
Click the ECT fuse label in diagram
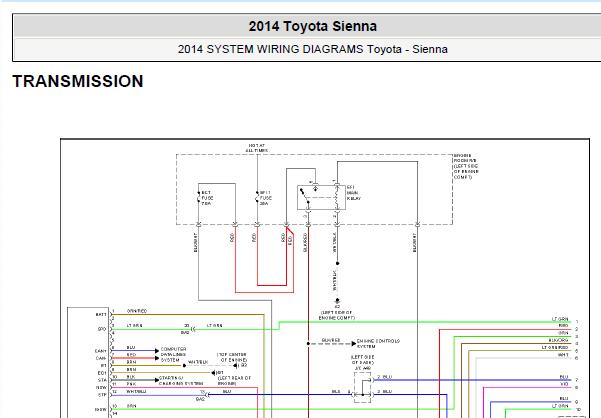[207, 198]
